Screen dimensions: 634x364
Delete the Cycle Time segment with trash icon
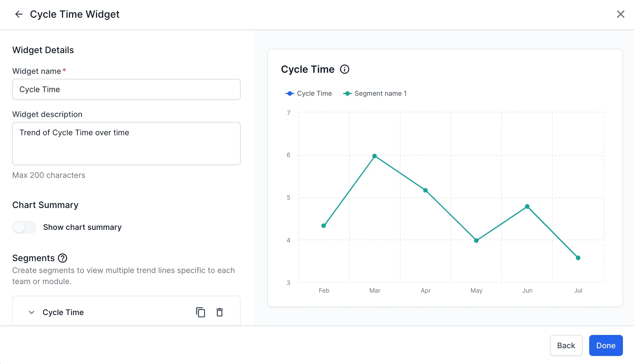click(220, 312)
